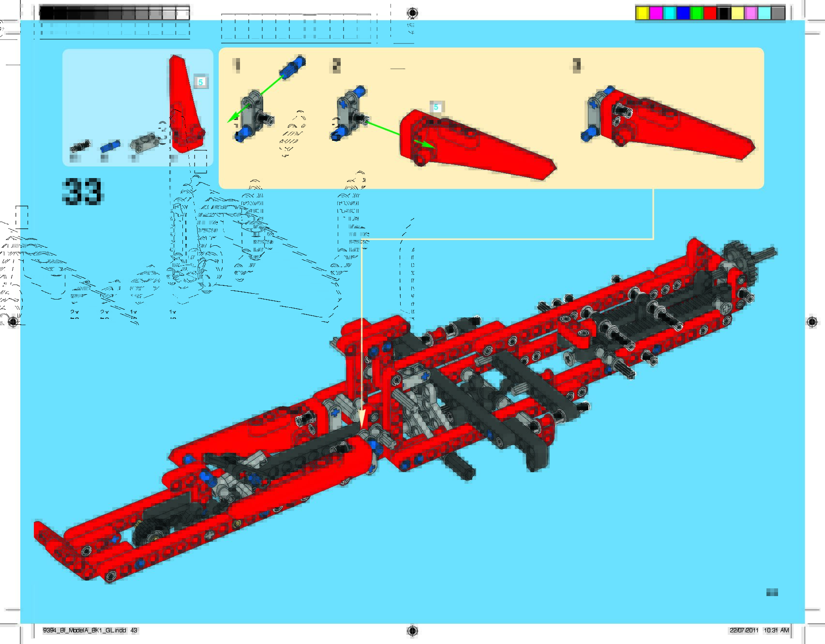Screen dimensions: 825x644
Task: Click the top center registration crosshair mark
Action: (412, 13)
